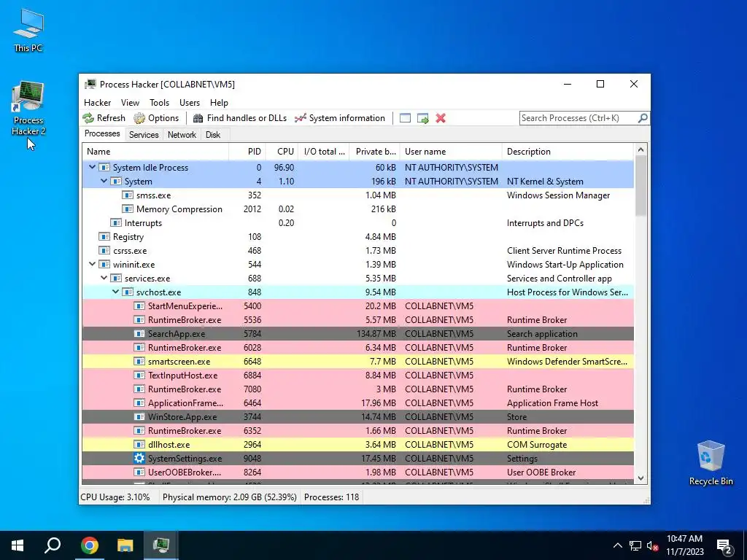The image size is (747, 560).
Task: Open the Windows Start menu
Action: point(18,545)
